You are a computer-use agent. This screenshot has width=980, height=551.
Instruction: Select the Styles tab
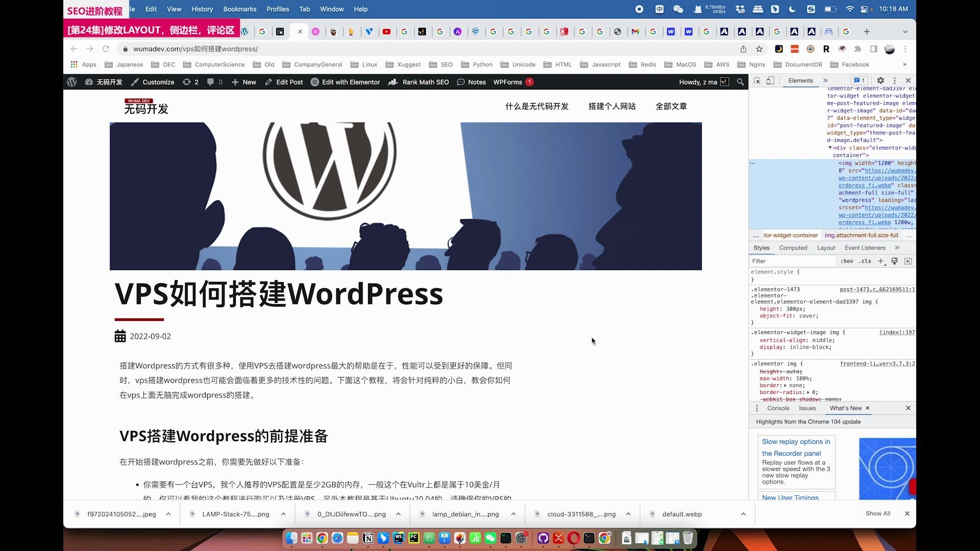click(761, 248)
